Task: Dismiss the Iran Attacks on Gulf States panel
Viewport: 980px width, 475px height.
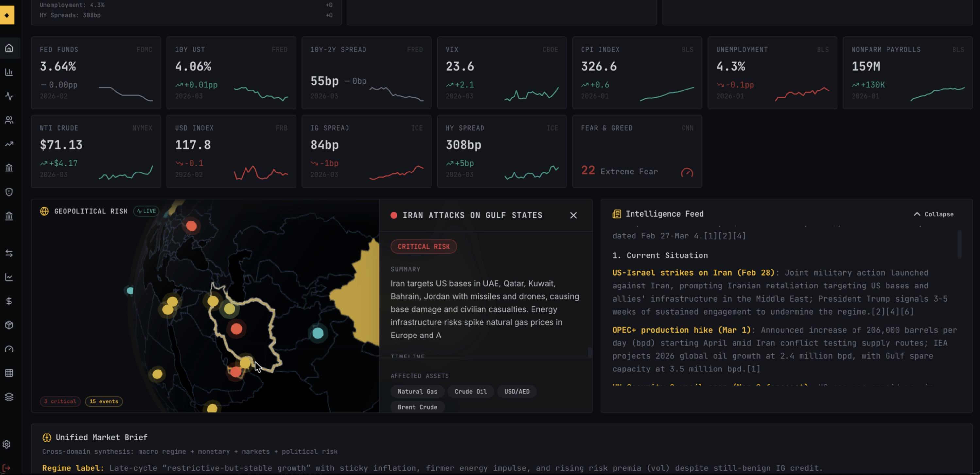Action: coord(573,215)
